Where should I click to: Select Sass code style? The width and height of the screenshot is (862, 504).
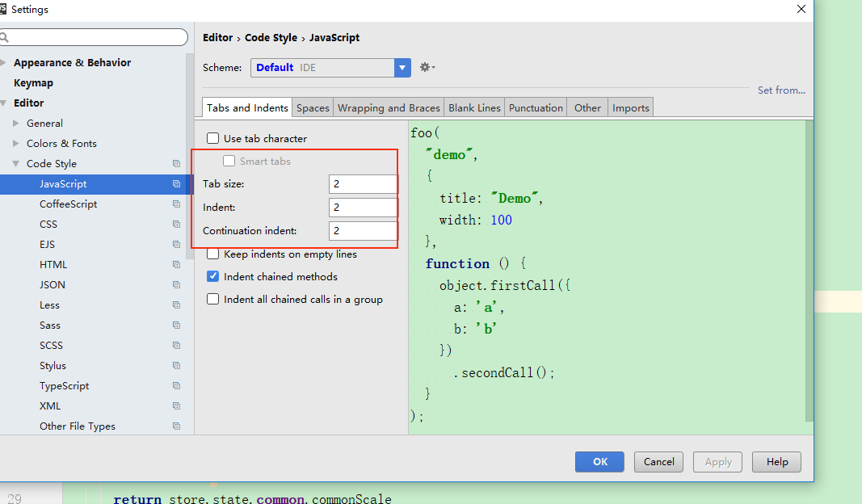pyautogui.click(x=50, y=325)
